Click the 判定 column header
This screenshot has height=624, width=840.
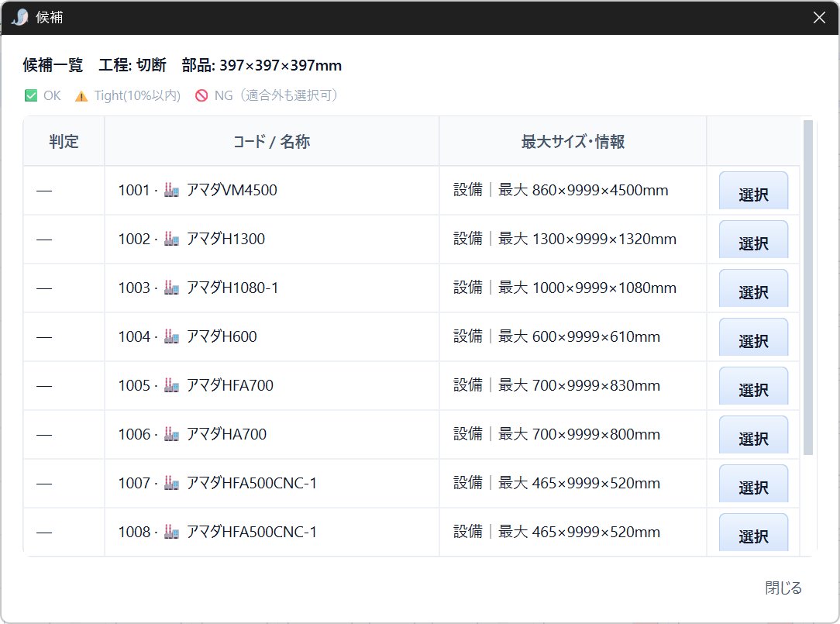pos(64,142)
